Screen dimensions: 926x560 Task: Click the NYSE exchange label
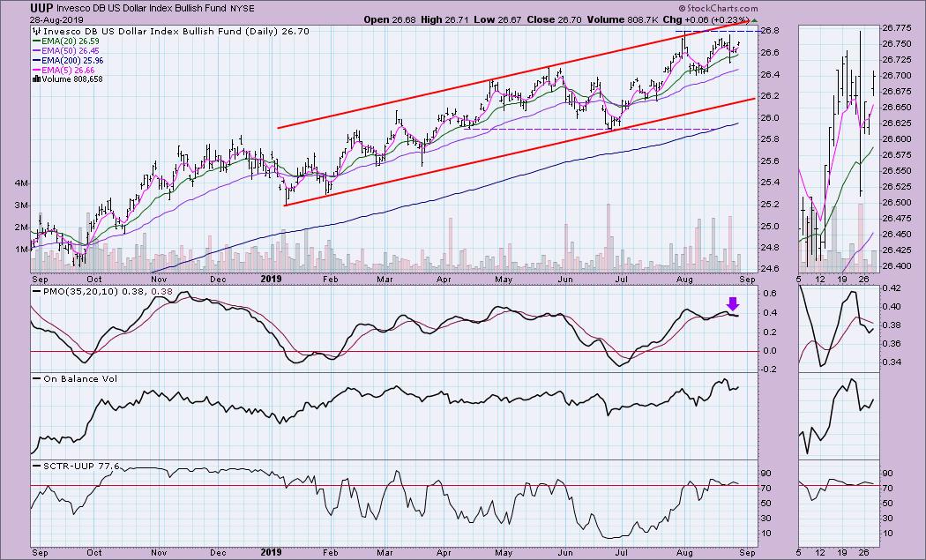pyautogui.click(x=243, y=9)
